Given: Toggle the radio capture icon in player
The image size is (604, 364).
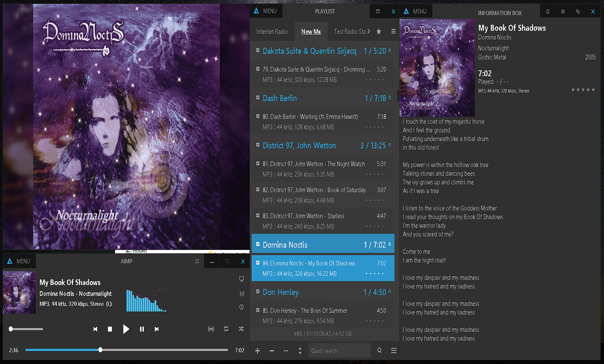Looking at the screenshot, I should point(211,329).
